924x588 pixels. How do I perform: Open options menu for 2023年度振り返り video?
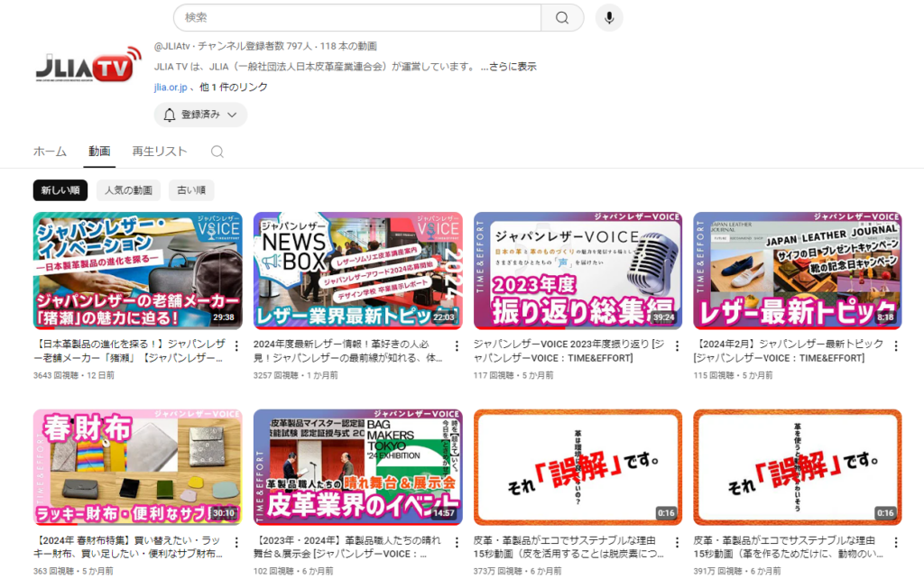coord(677,345)
